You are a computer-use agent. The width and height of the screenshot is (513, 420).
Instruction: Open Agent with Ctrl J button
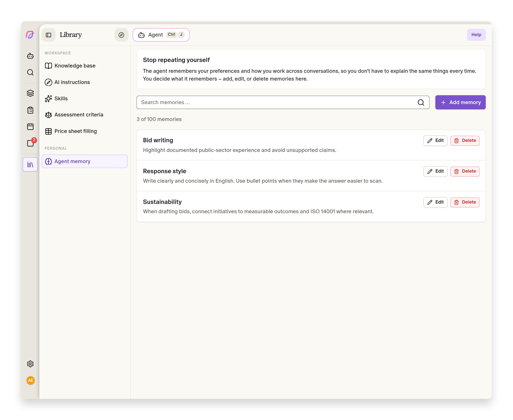coord(161,35)
